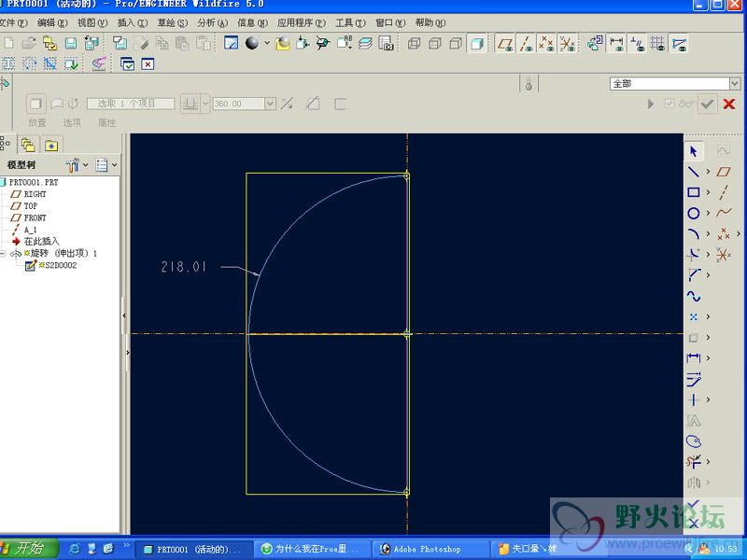
Task: Select the sketcher Point tool
Action: point(693,316)
